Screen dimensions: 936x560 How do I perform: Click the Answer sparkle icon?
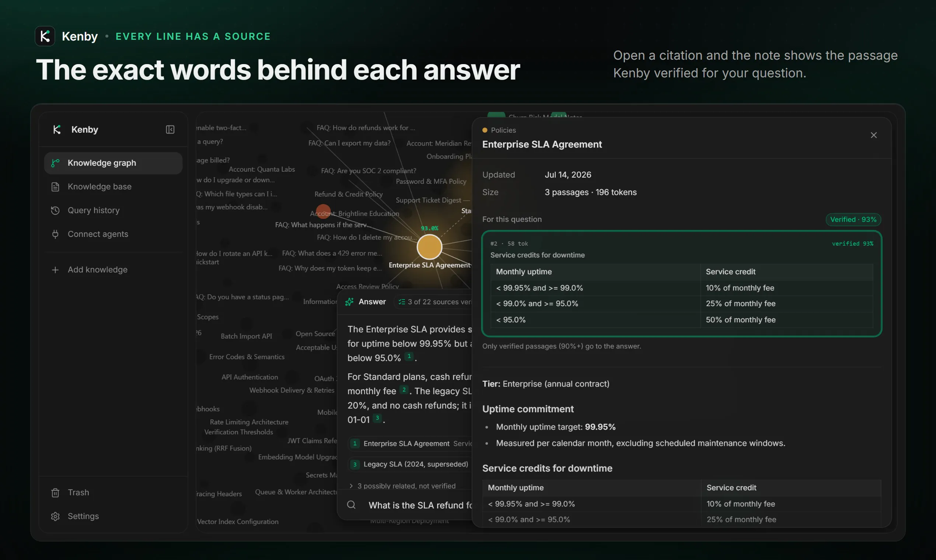point(349,302)
